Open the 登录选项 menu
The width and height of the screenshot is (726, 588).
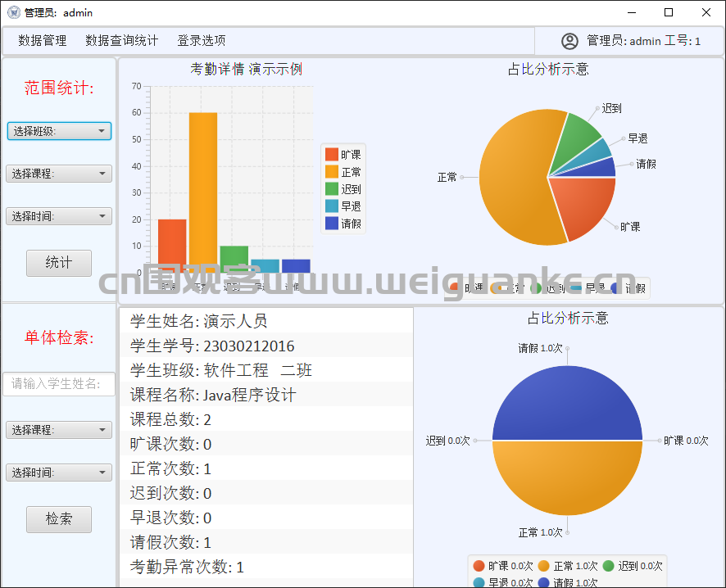202,41
